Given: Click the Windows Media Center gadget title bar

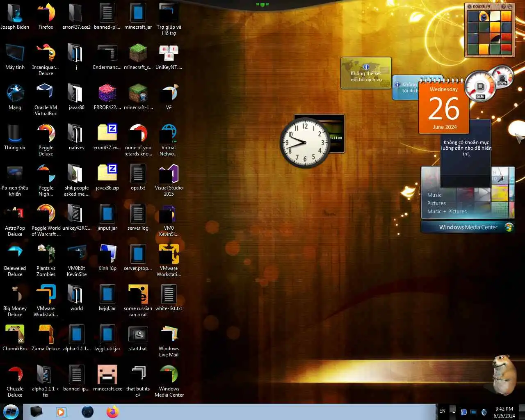Looking at the screenshot, I should [x=468, y=227].
